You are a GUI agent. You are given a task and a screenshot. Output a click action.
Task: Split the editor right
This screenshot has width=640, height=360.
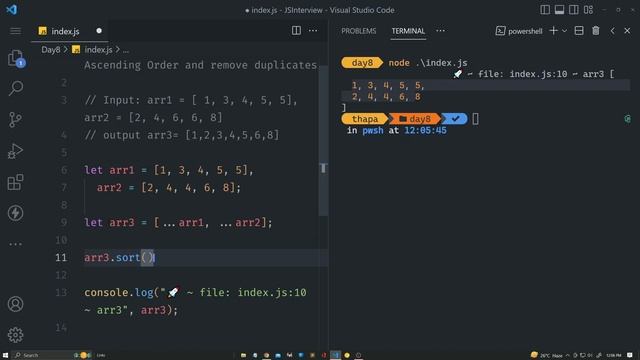click(296, 31)
